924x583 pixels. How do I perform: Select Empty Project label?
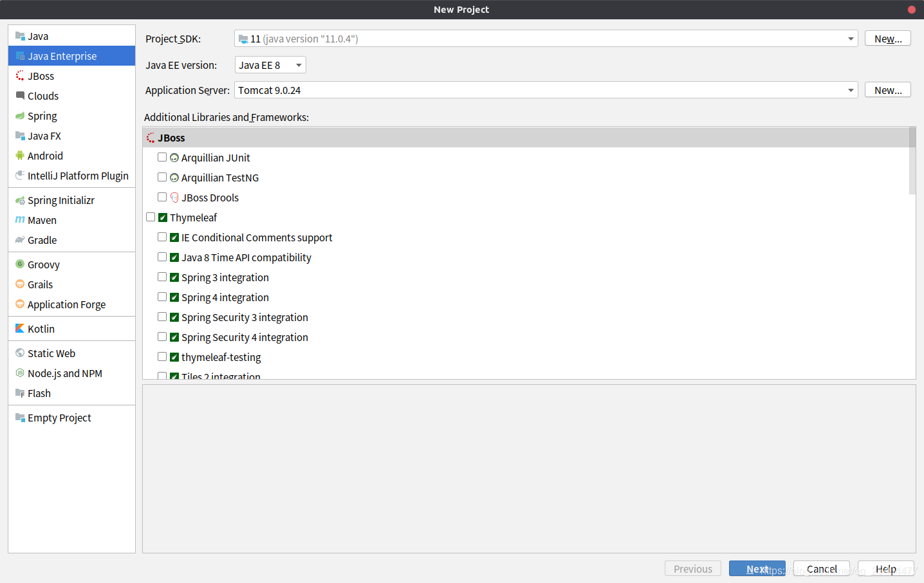(x=59, y=418)
